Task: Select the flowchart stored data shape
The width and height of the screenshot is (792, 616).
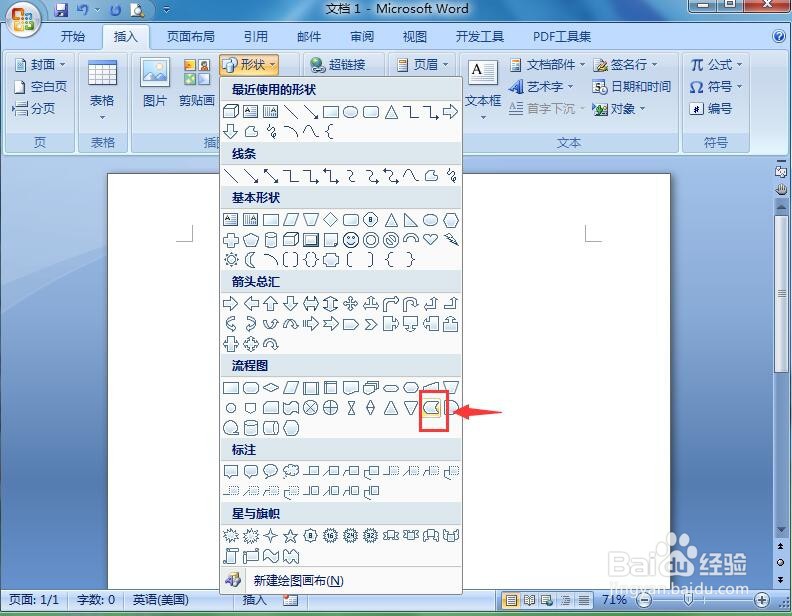Action: [431, 407]
